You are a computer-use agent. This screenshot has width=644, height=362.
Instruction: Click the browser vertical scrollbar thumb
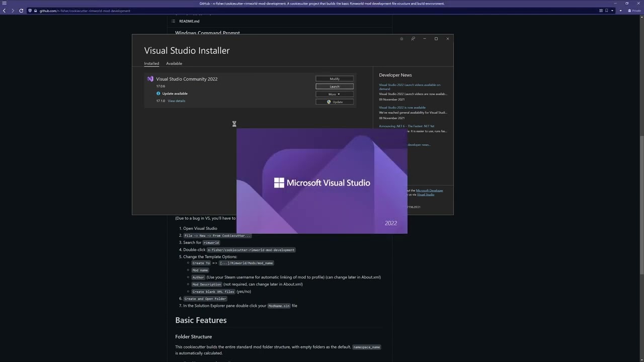click(x=641, y=205)
